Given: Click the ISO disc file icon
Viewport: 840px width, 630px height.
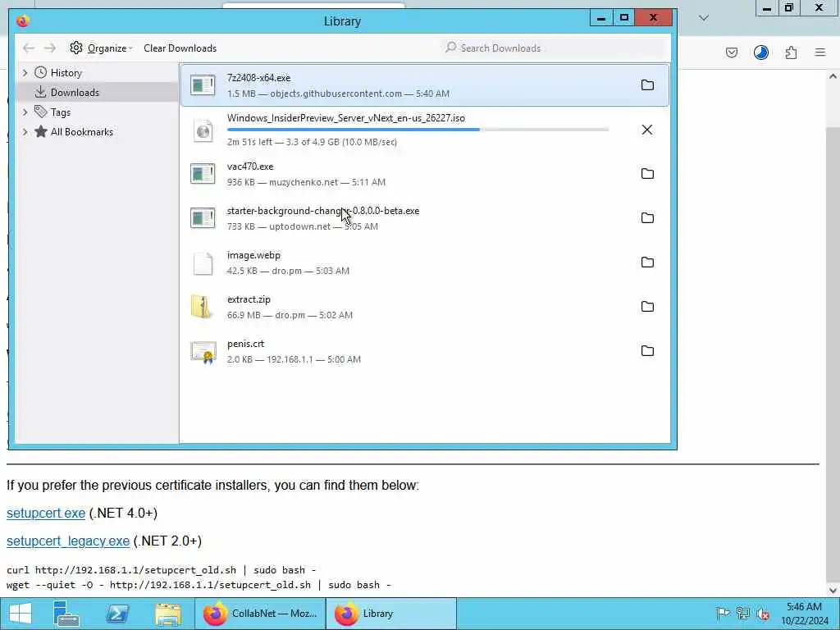Looking at the screenshot, I should coord(203,130).
